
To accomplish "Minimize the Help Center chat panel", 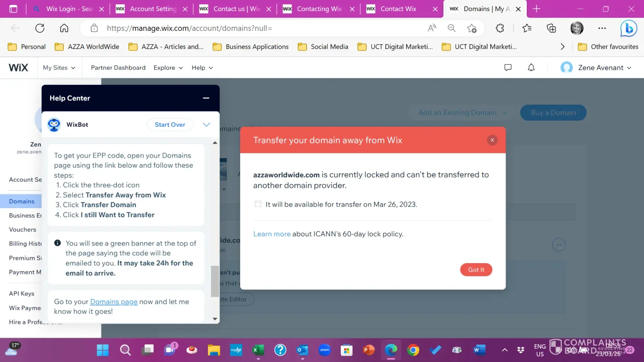I will click(206, 98).
